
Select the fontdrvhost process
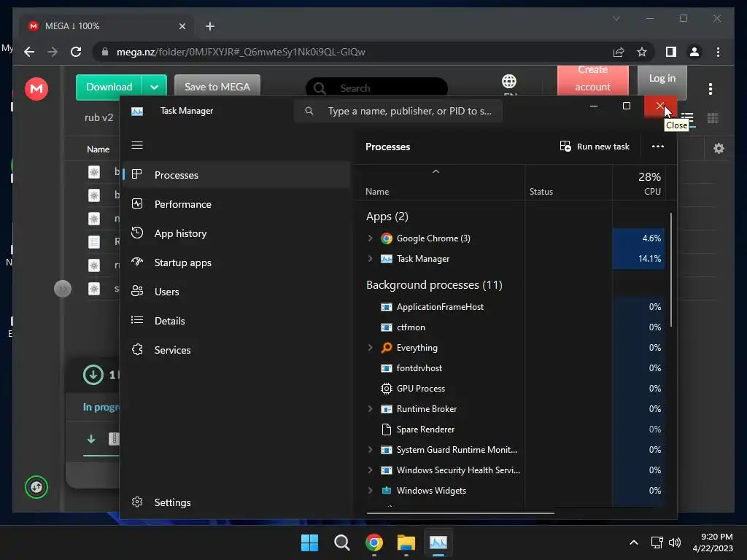coord(514,368)
